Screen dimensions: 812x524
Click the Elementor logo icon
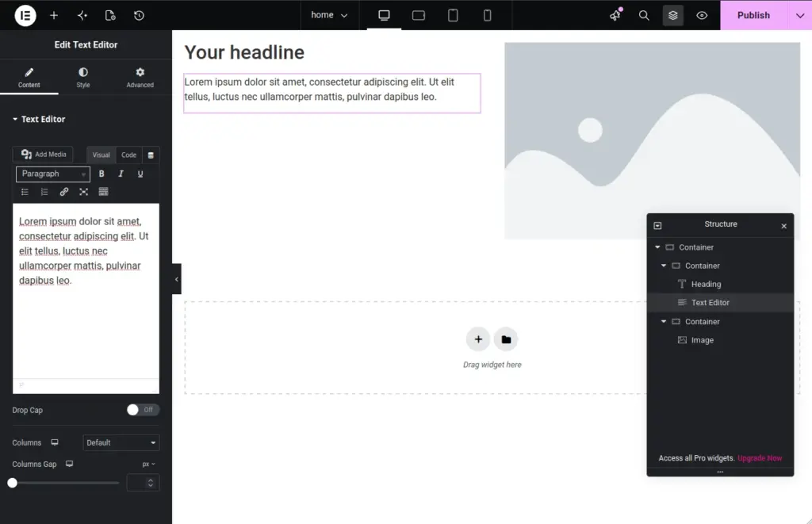(x=25, y=15)
